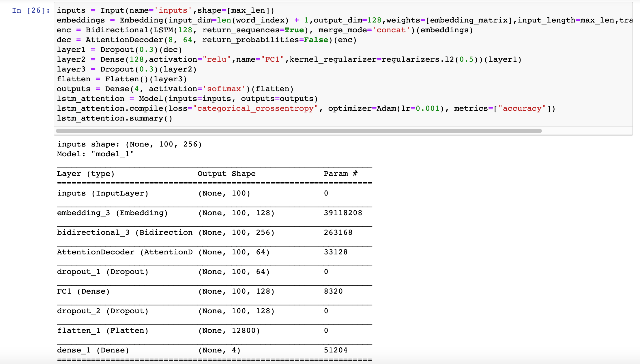Click the layer1 = Dropout(0.3)(dec) line
640x364 pixels.
coord(119,50)
